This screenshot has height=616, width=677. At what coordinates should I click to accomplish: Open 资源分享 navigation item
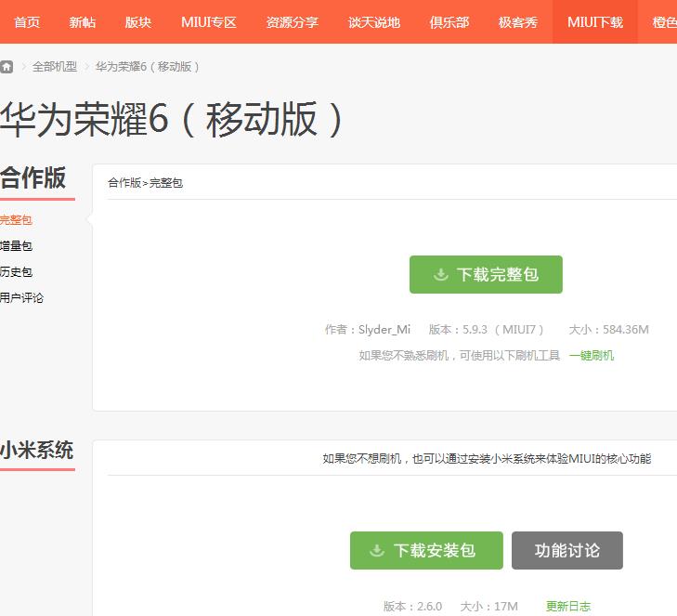(x=293, y=22)
